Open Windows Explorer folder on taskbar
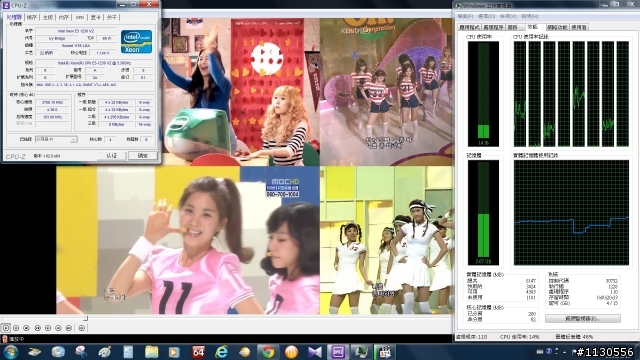This screenshot has height=360, width=640. point(151,352)
